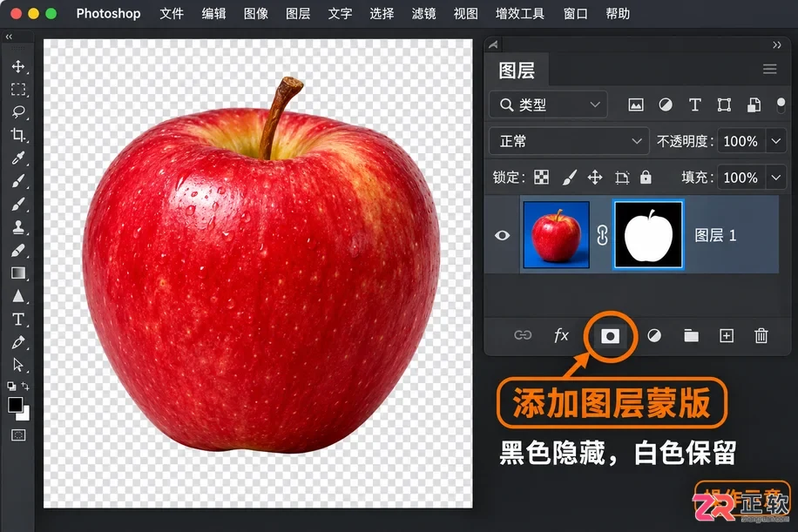Screen dimensions: 798x532
Task: Select the layer mask thumbnail
Action: point(648,234)
